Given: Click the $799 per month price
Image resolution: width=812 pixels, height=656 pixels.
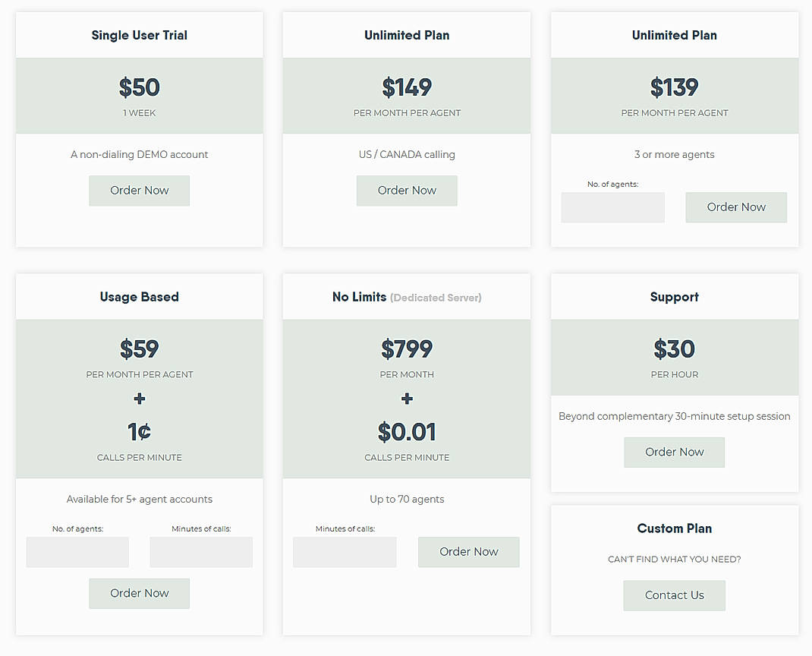Looking at the screenshot, I should (407, 349).
